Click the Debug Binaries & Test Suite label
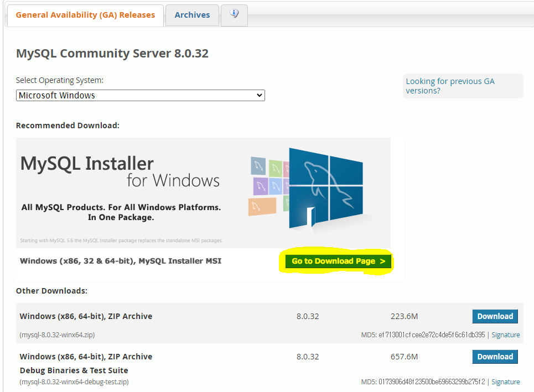534x392 pixels. click(74, 370)
